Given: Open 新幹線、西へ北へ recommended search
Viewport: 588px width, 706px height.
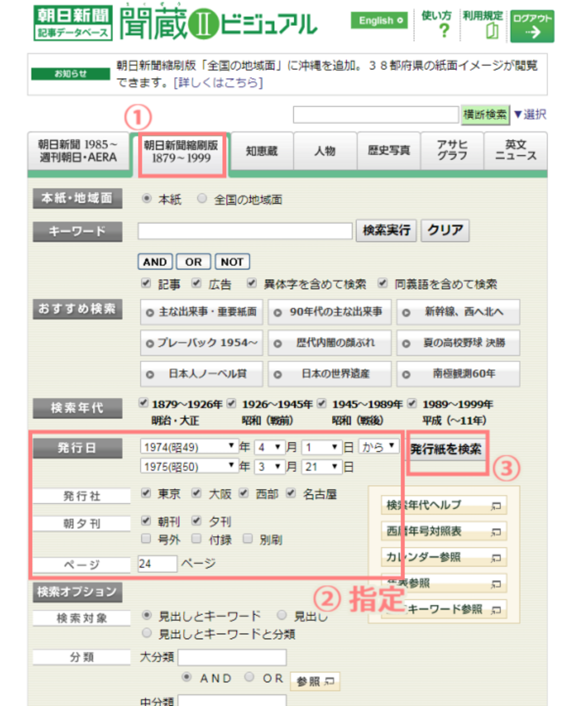Looking at the screenshot, I should pyautogui.click(x=458, y=312).
